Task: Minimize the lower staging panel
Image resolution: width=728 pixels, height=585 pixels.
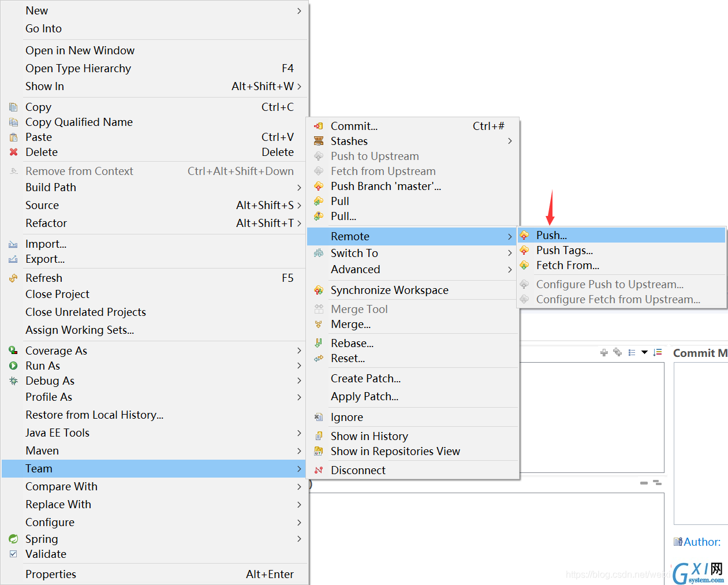Action: 644,483
